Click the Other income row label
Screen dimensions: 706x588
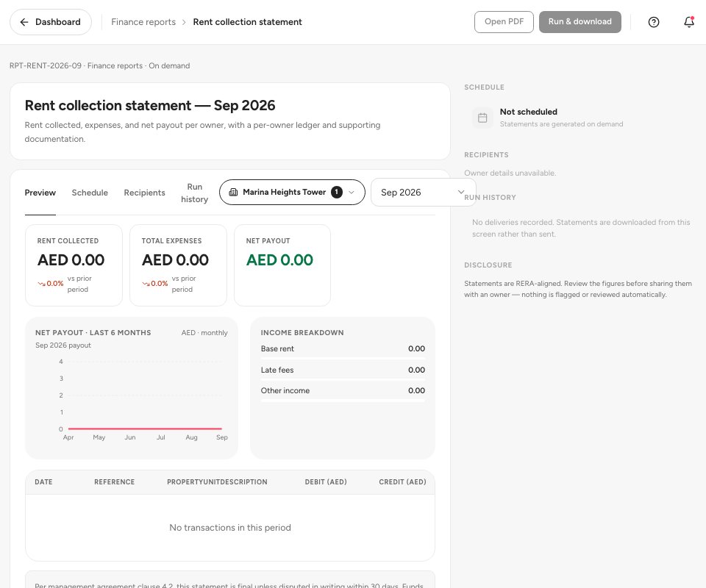(x=285, y=390)
